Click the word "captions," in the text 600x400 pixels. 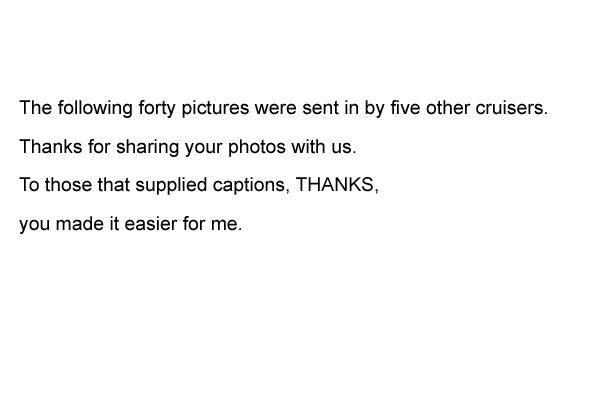coord(251,186)
